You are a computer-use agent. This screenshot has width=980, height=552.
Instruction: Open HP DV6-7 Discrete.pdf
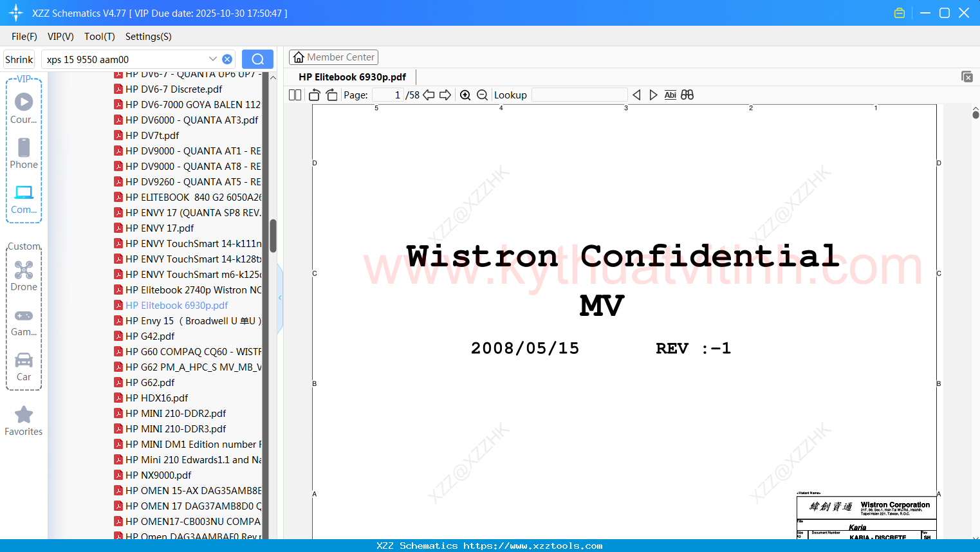(x=174, y=89)
